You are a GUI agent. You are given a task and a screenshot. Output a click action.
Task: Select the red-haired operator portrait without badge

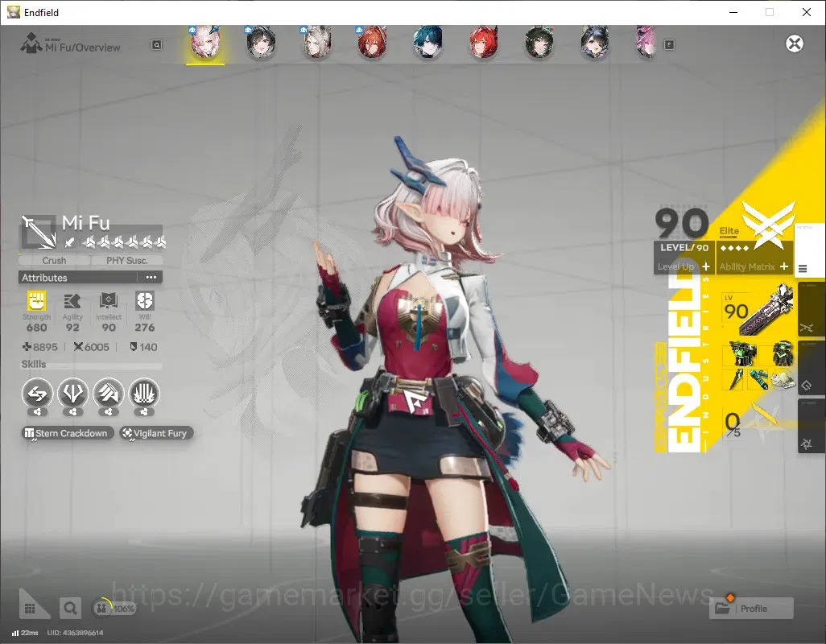(484, 42)
